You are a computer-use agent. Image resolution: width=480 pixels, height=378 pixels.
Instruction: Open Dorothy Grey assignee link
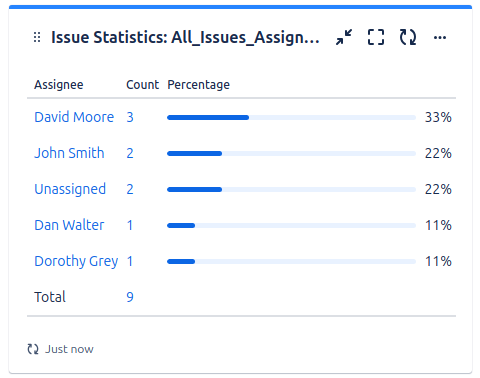click(x=76, y=261)
